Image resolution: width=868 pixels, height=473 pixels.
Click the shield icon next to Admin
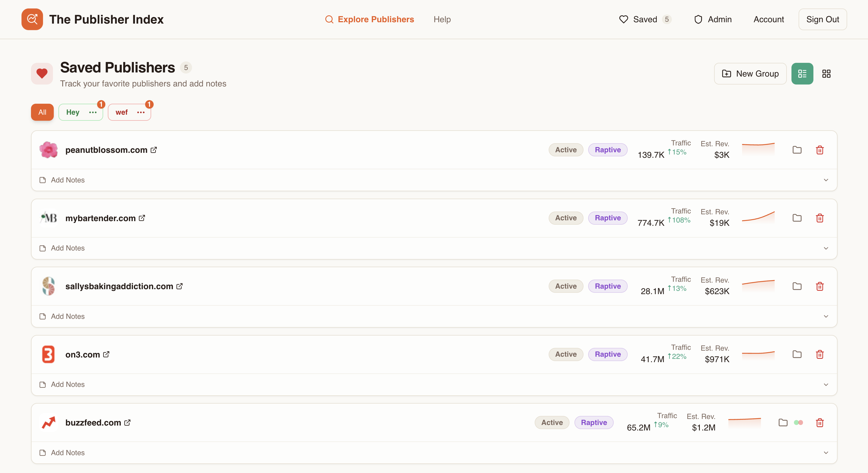click(698, 19)
